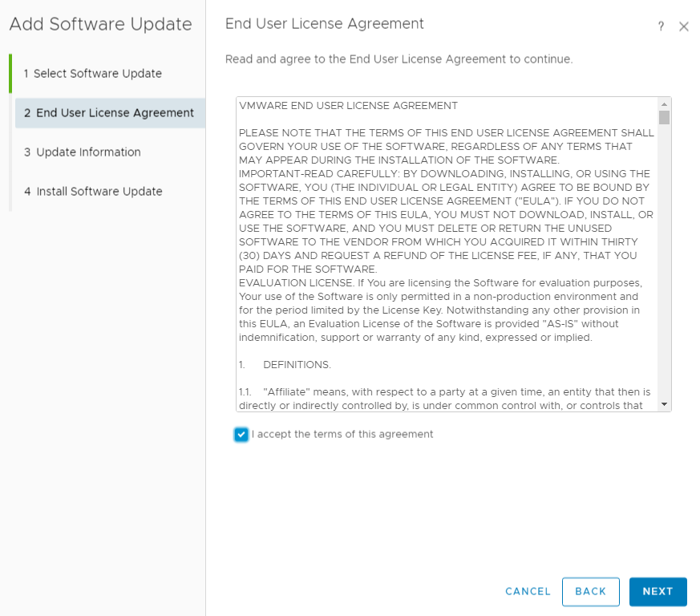
Task: Select step 2 End User License Agreement
Action: pyautogui.click(x=111, y=113)
